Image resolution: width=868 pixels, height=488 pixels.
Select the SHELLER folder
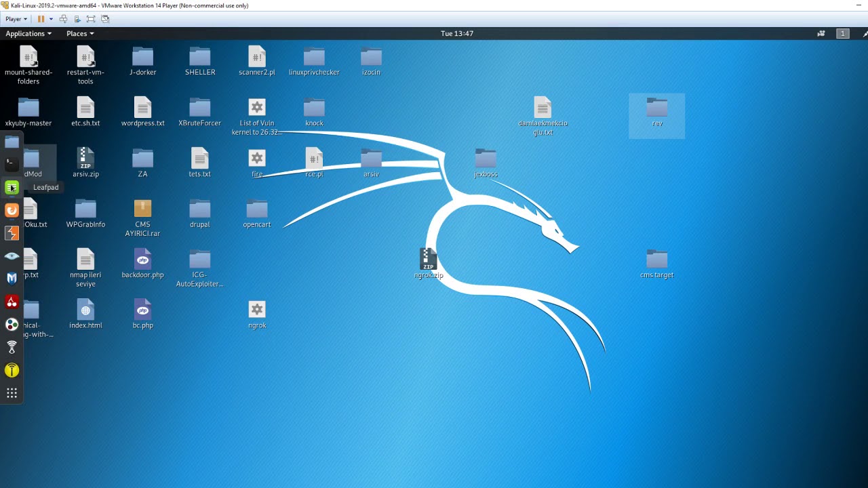click(200, 61)
